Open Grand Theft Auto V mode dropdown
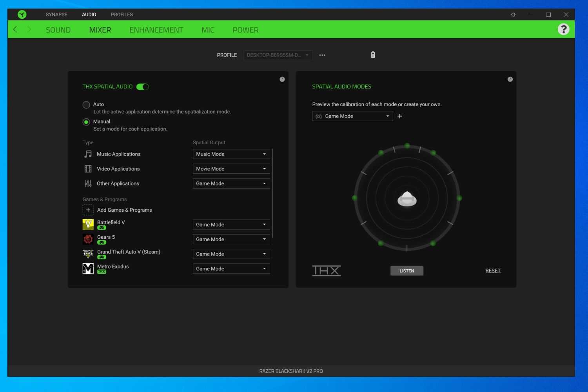 pyautogui.click(x=231, y=254)
